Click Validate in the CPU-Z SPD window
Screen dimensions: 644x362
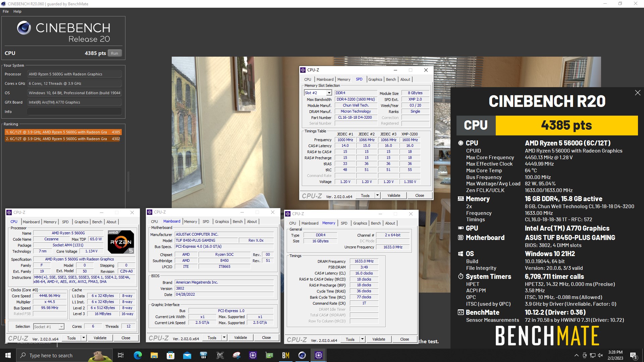(394, 195)
